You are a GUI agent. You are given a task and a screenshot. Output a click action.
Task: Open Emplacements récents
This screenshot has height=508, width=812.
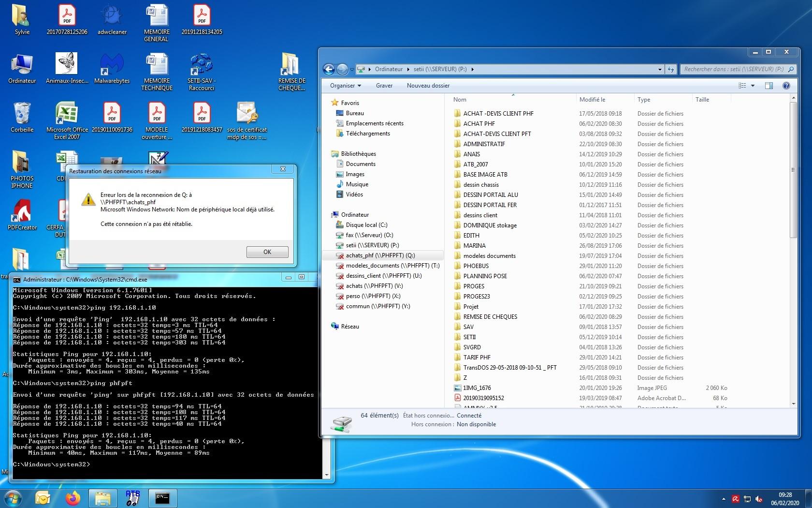pyautogui.click(x=375, y=123)
